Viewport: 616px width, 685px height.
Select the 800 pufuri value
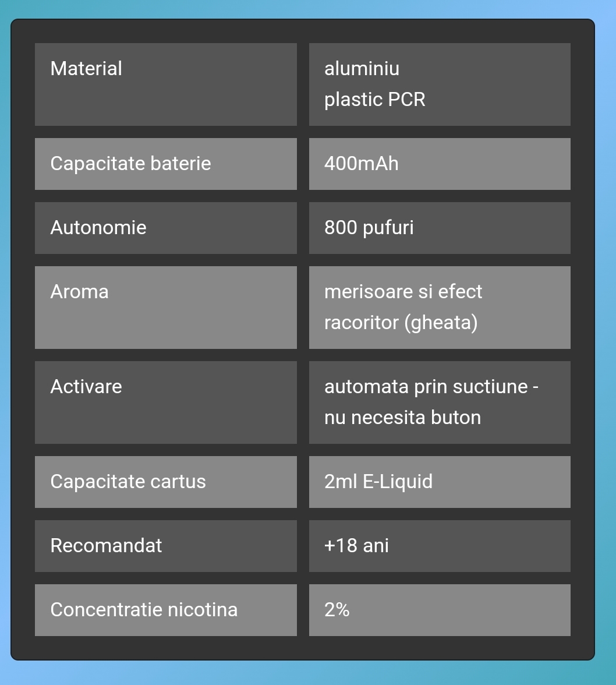(x=369, y=228)
